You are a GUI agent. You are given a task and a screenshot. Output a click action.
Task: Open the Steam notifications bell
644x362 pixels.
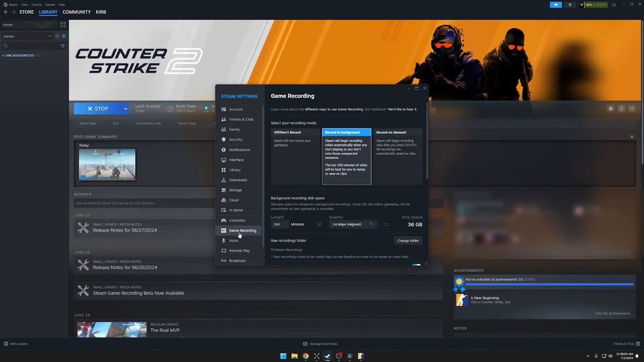[570, 5]
